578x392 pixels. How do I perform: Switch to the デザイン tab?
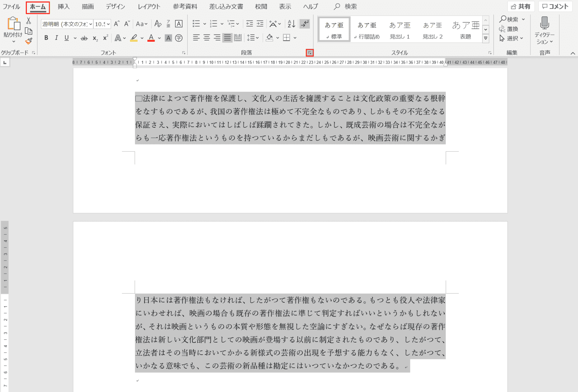coord(115,7)
